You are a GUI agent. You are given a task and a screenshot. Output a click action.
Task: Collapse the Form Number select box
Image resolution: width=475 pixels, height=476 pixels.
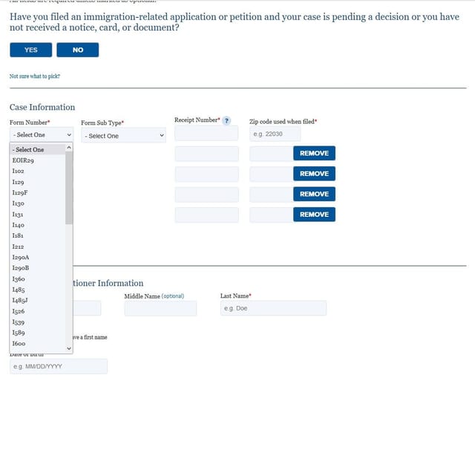42,134
